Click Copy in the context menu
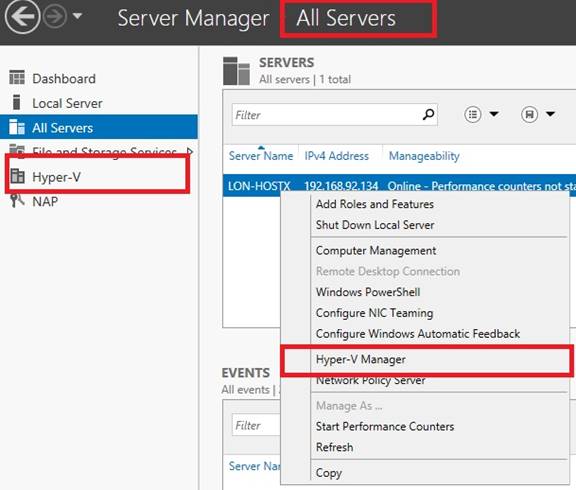576x490 pixels. pos(329,473)
